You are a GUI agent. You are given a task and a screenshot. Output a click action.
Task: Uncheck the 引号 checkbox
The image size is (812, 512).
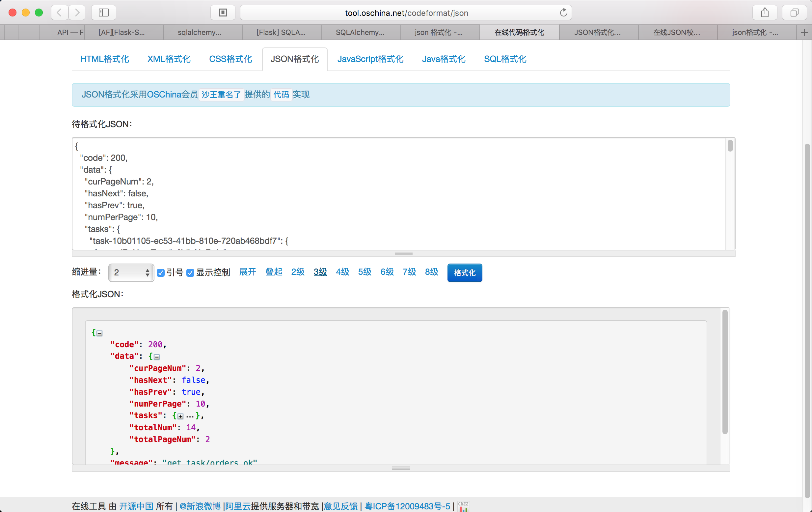coord(161,273)
